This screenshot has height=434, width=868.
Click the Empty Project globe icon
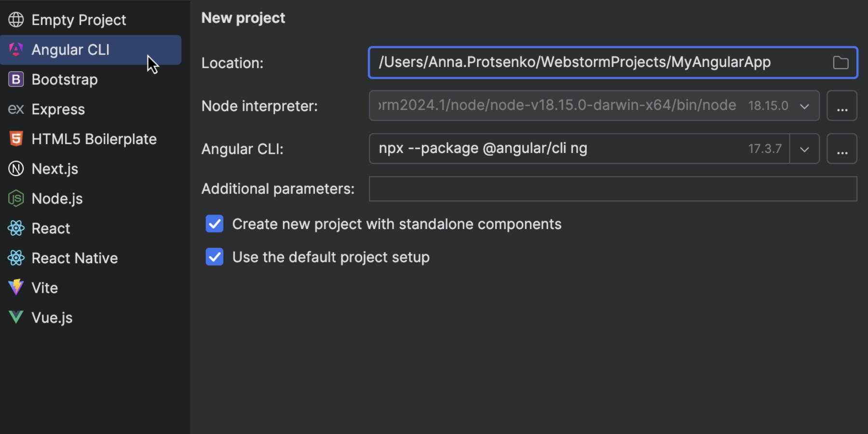click(16, 20)
